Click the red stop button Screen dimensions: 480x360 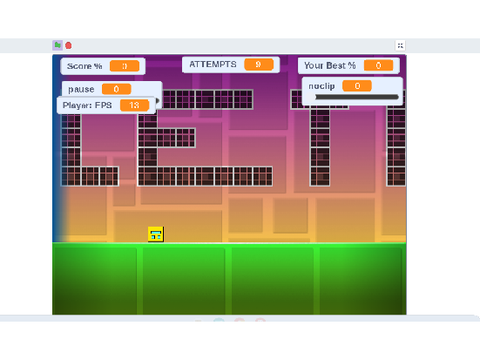click(x=68, y=45)
